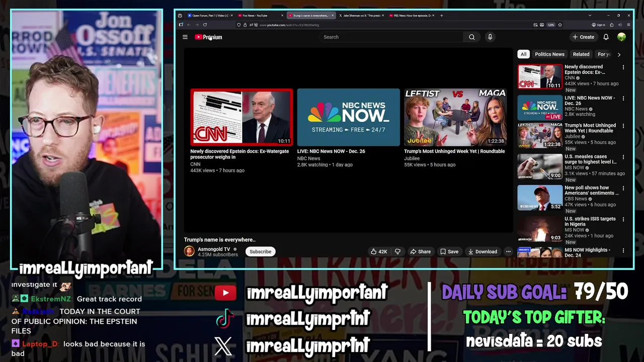This screenshot has height=362, width=644.
Task: Start voice search with microphone icon
Action: (490, 37)
